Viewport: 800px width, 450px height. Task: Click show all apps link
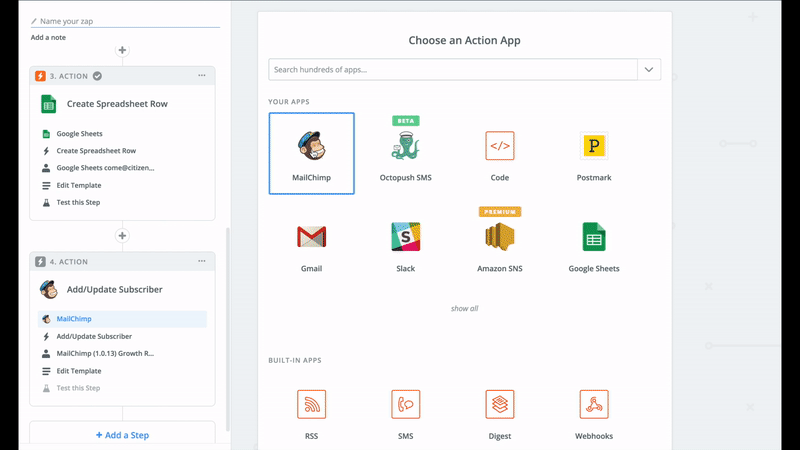click(464, 308)
